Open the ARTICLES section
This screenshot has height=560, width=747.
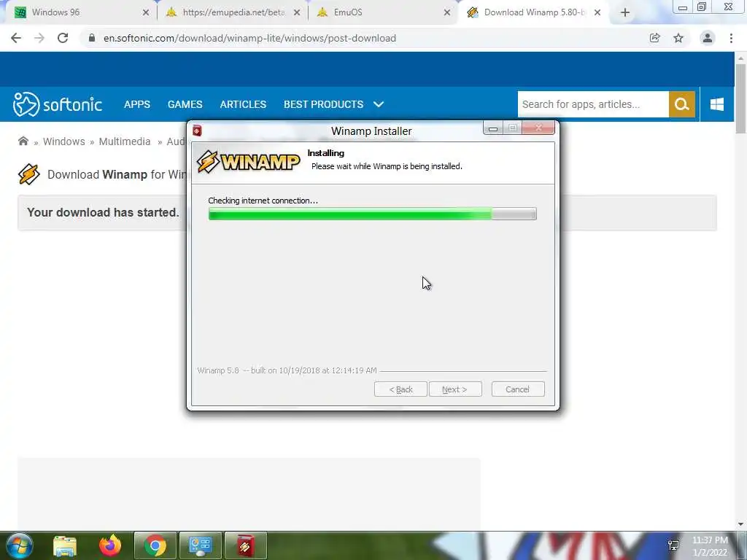[243, 104]
